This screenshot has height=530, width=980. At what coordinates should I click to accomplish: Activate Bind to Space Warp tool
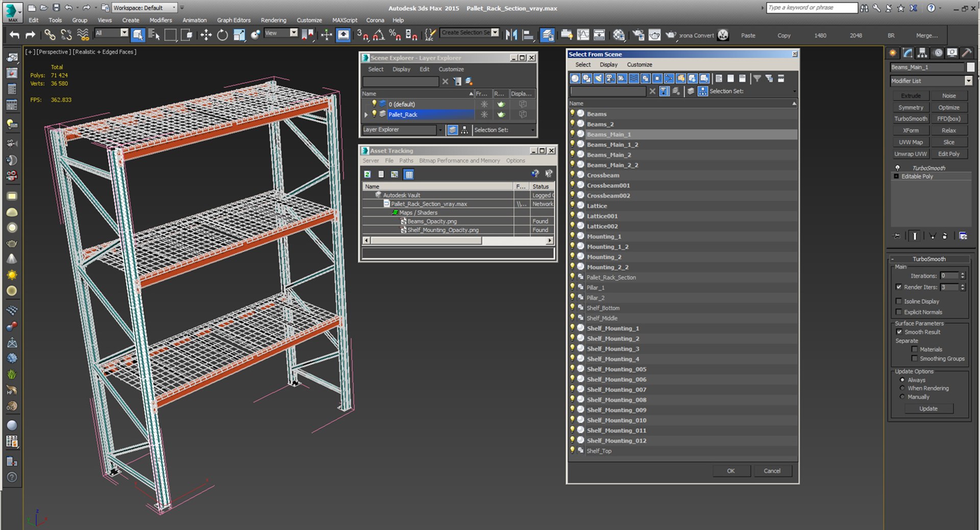tap(82, 35)
